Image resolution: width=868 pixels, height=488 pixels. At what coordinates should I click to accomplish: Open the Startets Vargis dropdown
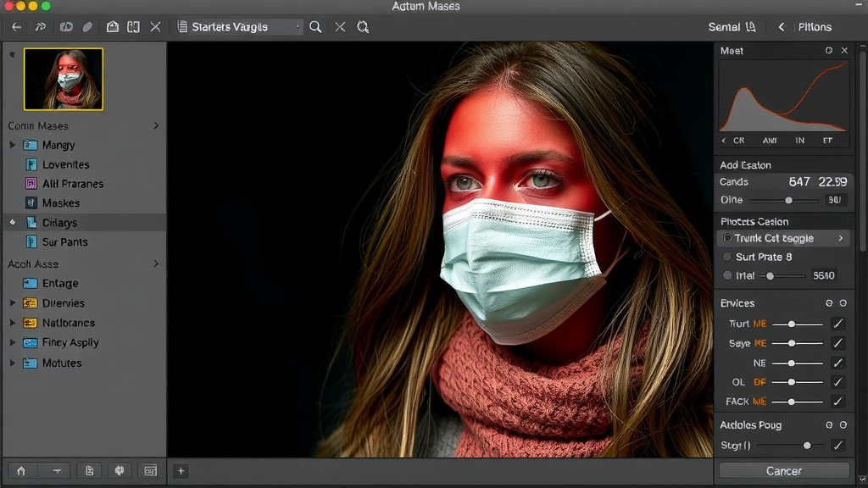pyautogui.click(x=237, y=26)
